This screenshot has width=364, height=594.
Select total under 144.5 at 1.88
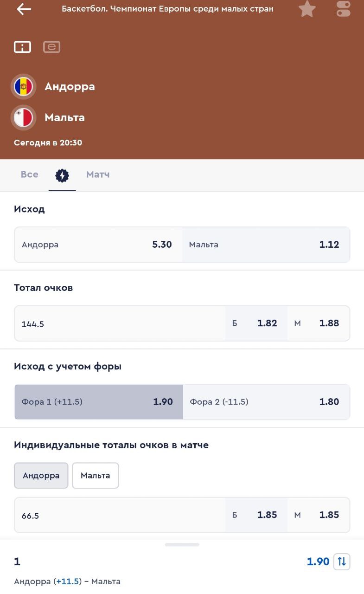(x=319, y=323)
